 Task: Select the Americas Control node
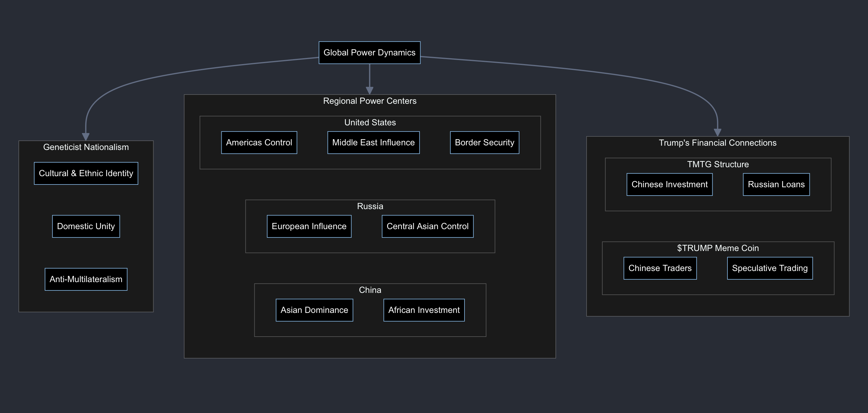pos(259,142)
